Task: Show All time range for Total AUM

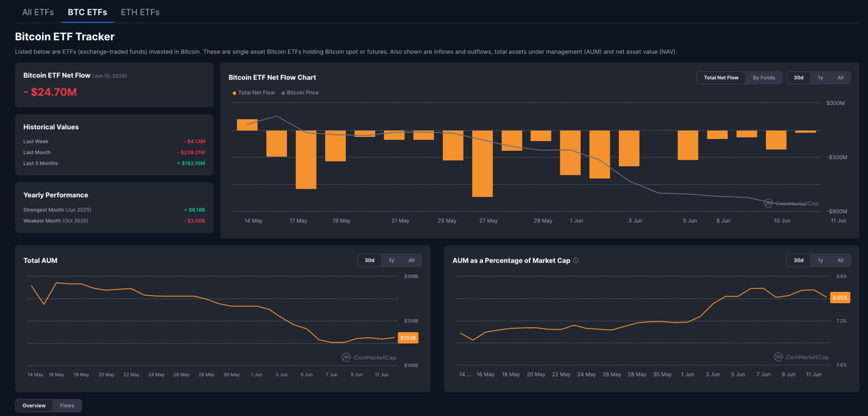Action: tap(411, 260)
